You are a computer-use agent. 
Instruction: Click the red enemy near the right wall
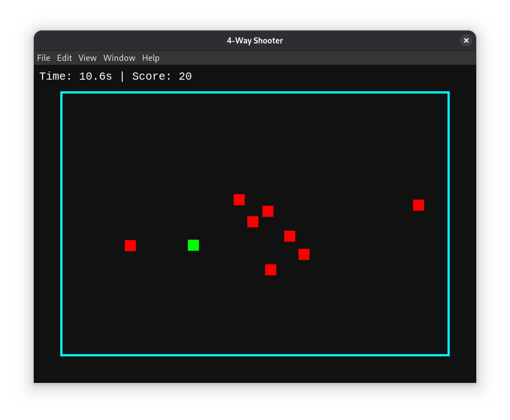[418, 205]
